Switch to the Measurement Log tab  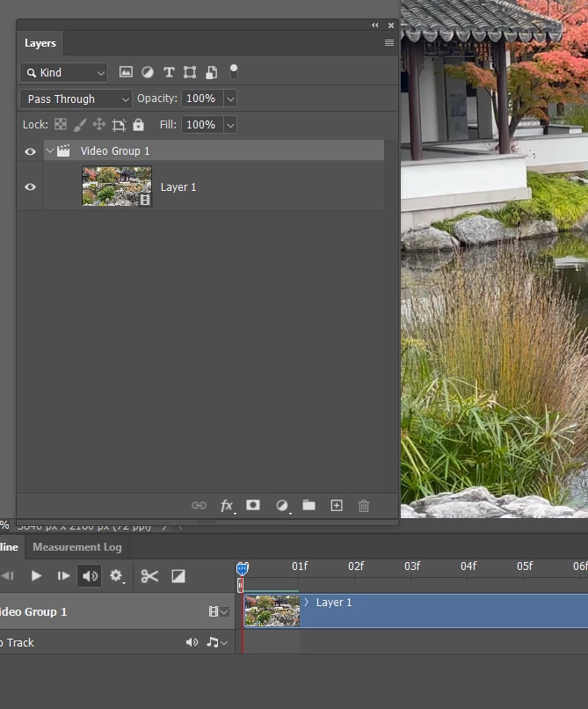coord(77,547)
